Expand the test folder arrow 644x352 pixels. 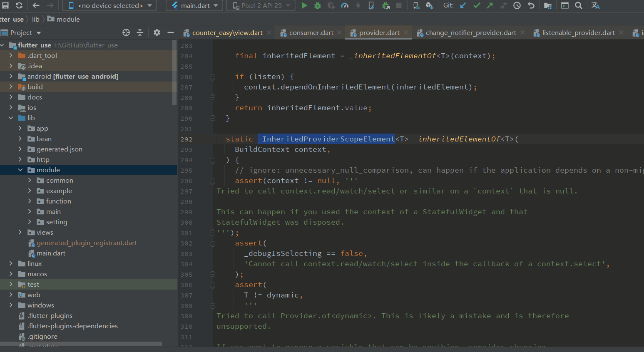click(11, 284)
